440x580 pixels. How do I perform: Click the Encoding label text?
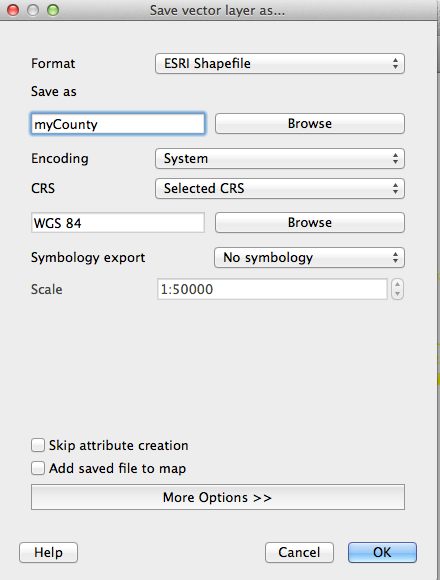(x=60, y=159)
